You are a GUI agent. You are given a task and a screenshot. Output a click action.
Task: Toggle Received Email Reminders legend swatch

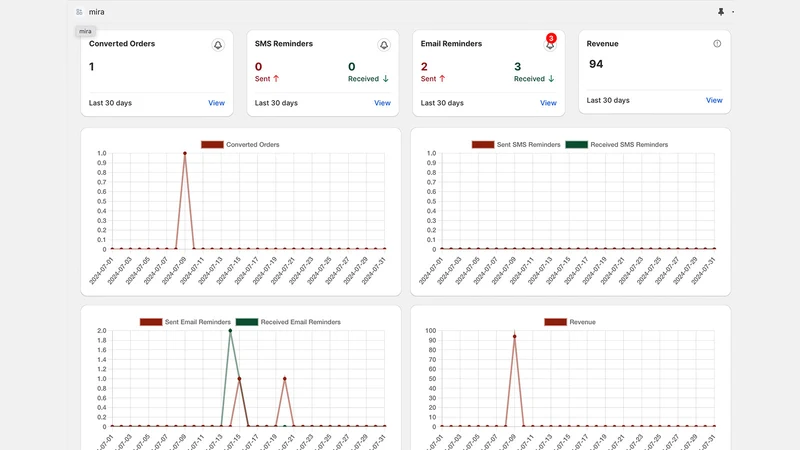click(x=247, y=322)
